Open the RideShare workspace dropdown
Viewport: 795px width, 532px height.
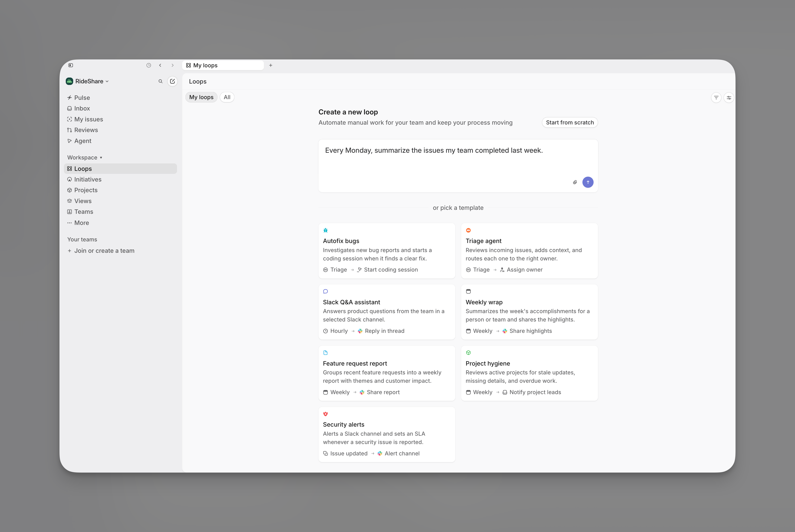click(x=88, y=81)
